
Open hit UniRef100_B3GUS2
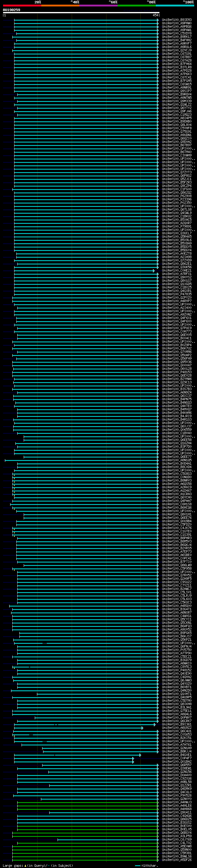177,822
